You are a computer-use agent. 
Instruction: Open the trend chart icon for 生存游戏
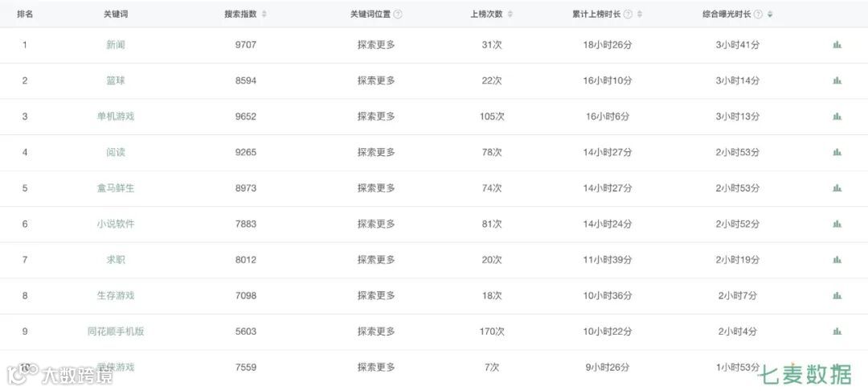click(x=837, y=296)
